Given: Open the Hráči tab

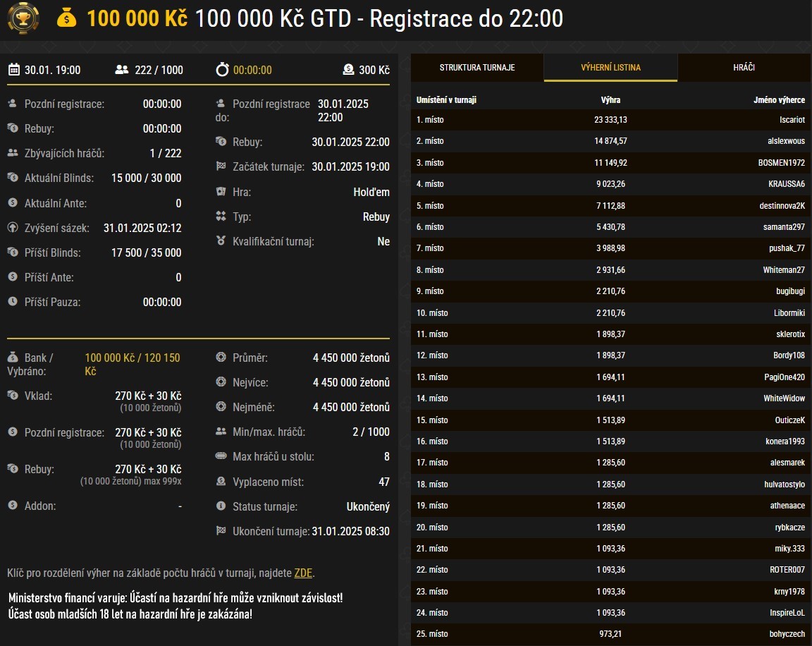Looking at the screenshot, I should pyautogui.click(x=744, y=68).
